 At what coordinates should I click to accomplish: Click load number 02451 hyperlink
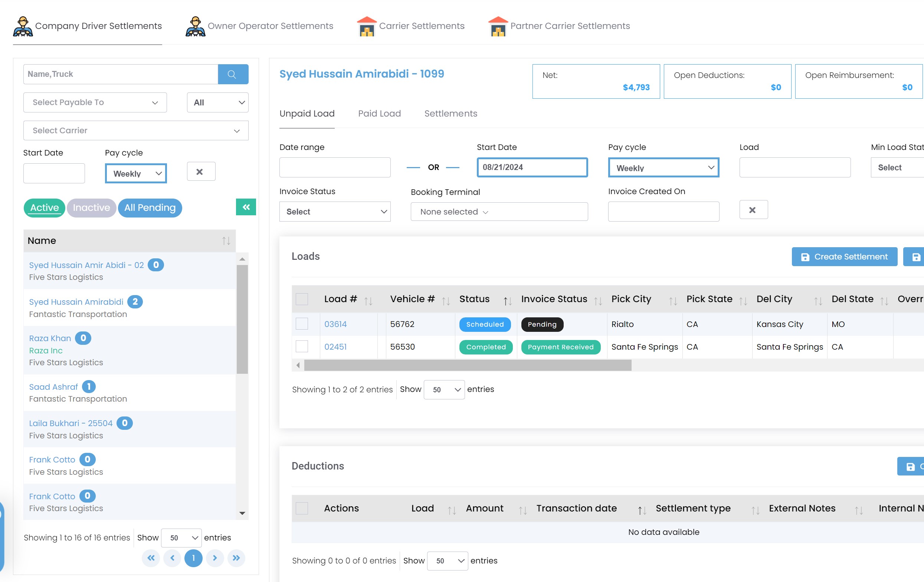[x=335, y=347]
